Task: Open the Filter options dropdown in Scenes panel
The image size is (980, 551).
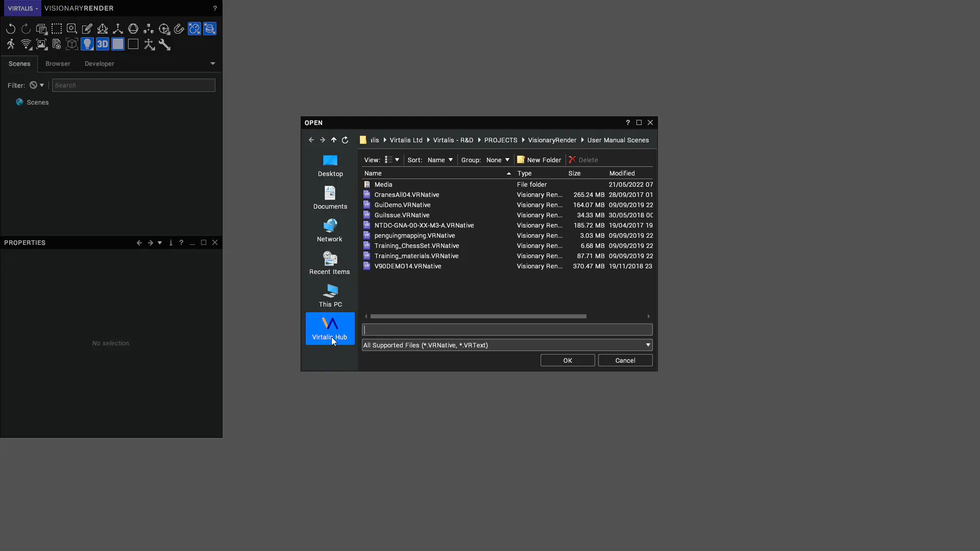Action: [x=37, y=85]
